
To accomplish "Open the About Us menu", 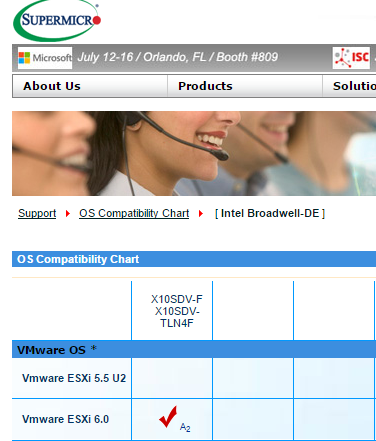I will [x=52, y=86].
